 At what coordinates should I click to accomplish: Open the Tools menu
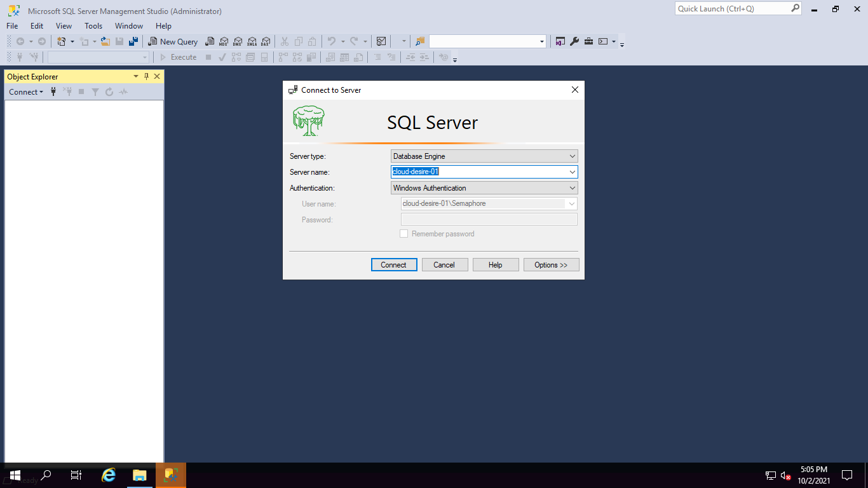93,26
